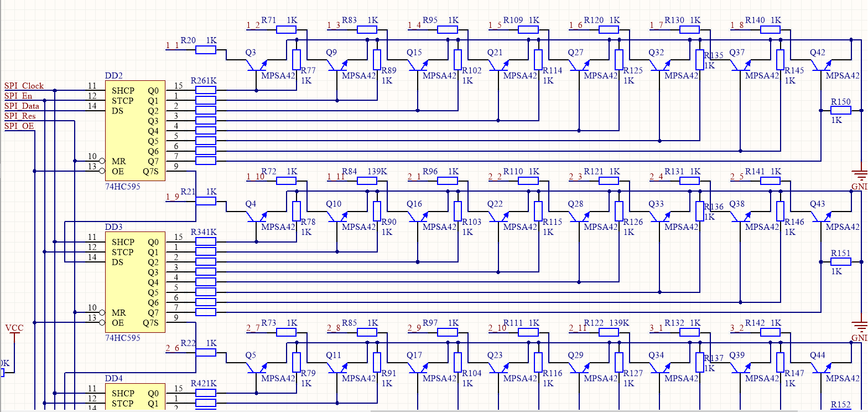Click the SPI_Data net label
Image resolution: width=868 pixels, height=412 pixels.
click(x=22, y=106)
